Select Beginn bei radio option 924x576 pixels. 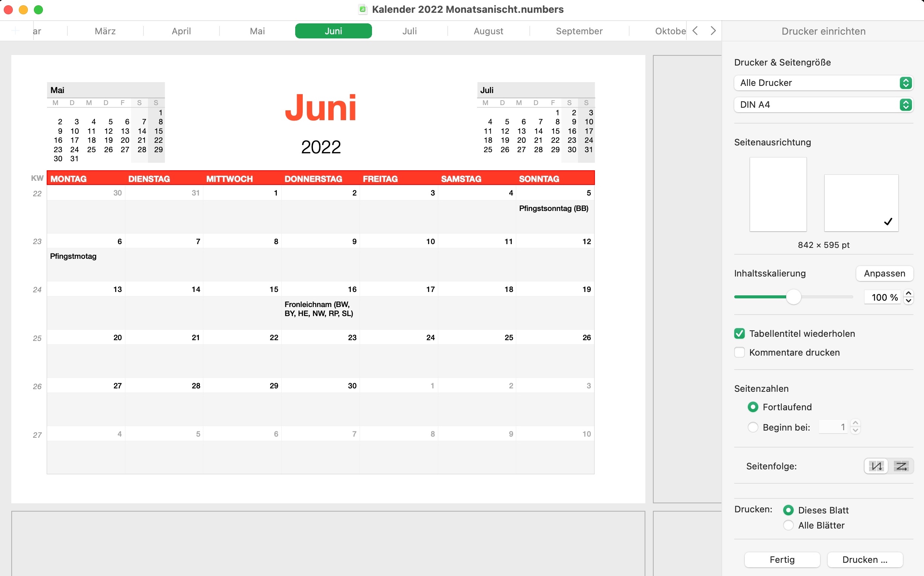pos(753,427)
